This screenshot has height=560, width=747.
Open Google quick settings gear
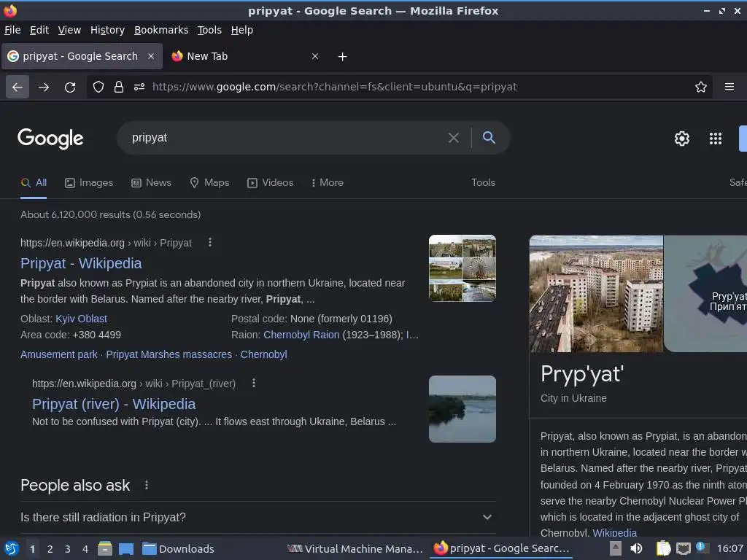tap(682, 138)
